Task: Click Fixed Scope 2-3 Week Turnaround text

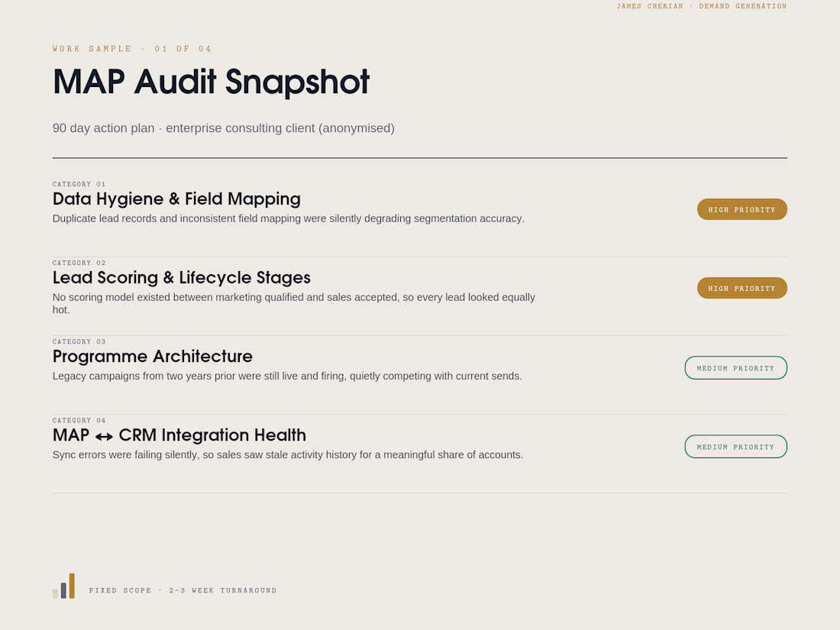Action: [183, 590]
